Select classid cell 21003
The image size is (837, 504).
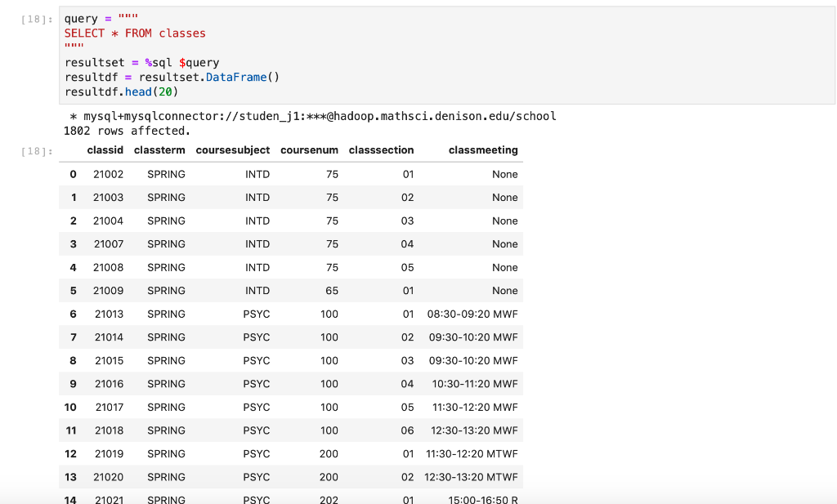(109, 198)
